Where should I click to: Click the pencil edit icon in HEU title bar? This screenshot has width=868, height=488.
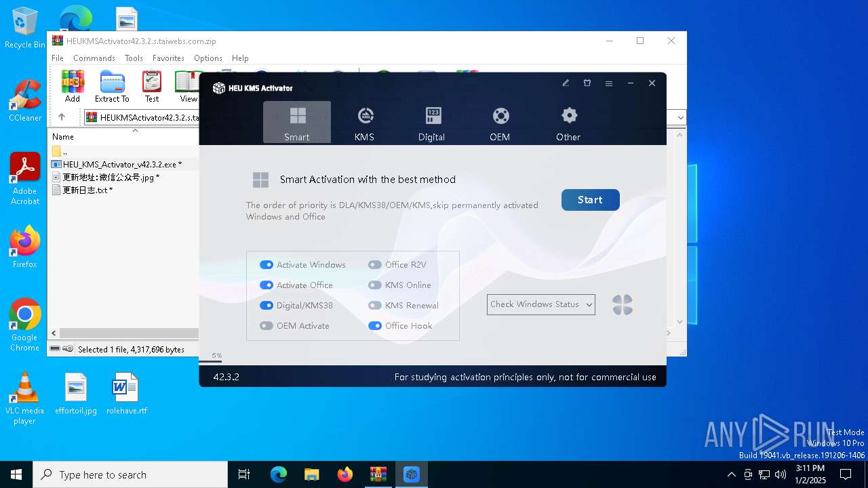coord(566,83)
